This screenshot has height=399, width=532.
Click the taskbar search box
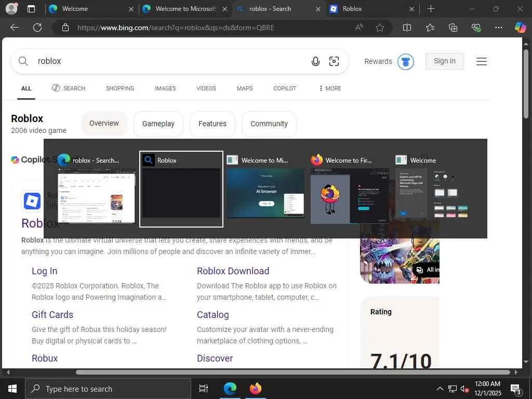108,389
